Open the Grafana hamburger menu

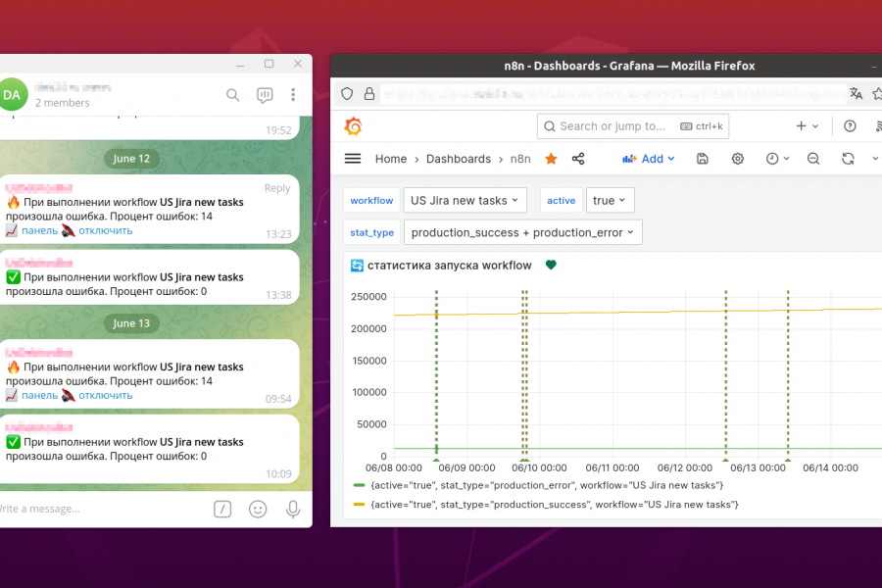[x=353, y=159]
